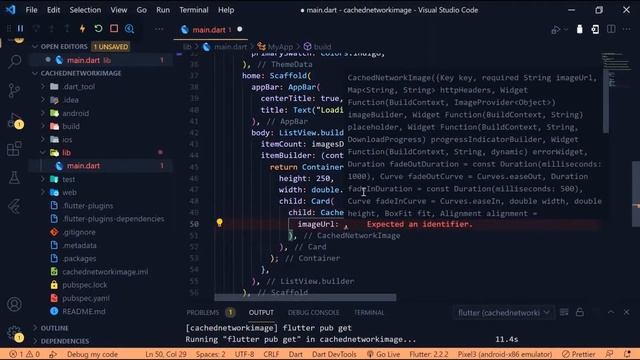
Task: Open Dart DevTools from status bar
Action: click(x=334, y=354)
